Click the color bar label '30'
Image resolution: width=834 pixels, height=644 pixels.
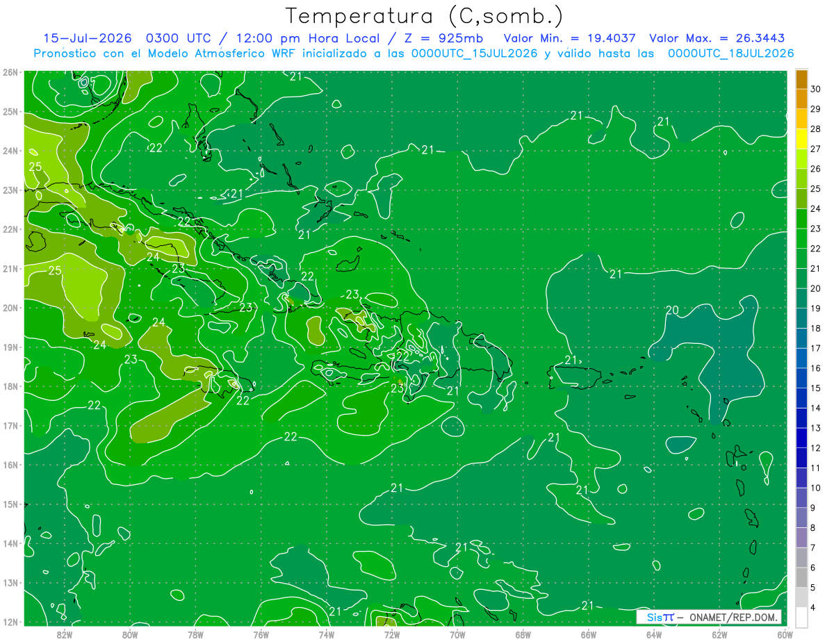click(816, 89)
